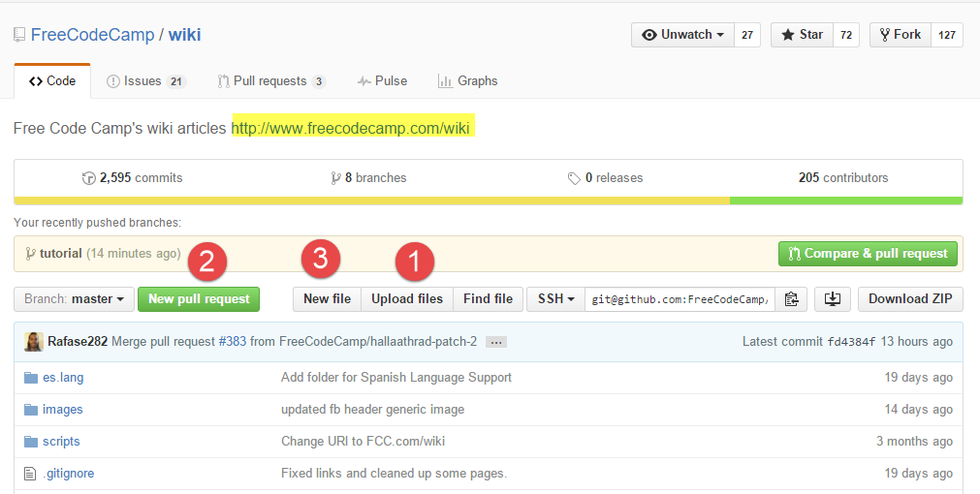Image resolution: width=980 pixels, height=494 pixels.
Task: Click Upload files button
Action: [407, 299]
